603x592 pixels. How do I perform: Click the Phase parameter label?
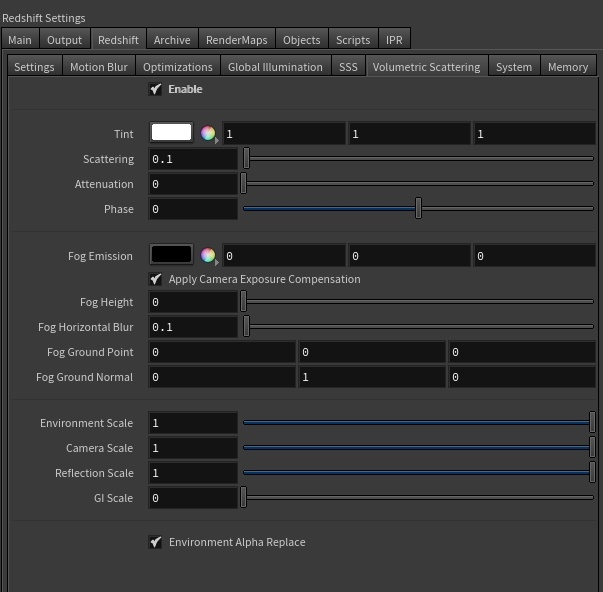(x=119, y=209)
